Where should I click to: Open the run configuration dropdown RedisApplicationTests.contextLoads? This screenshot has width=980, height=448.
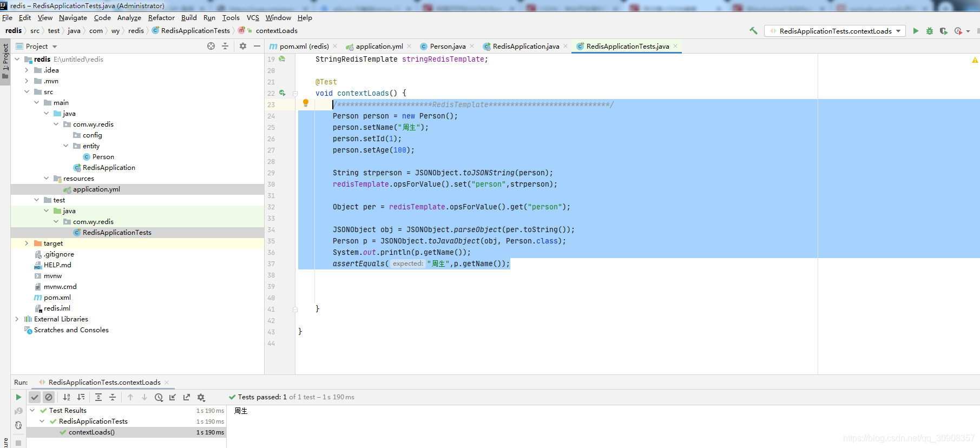pos(834,31)
